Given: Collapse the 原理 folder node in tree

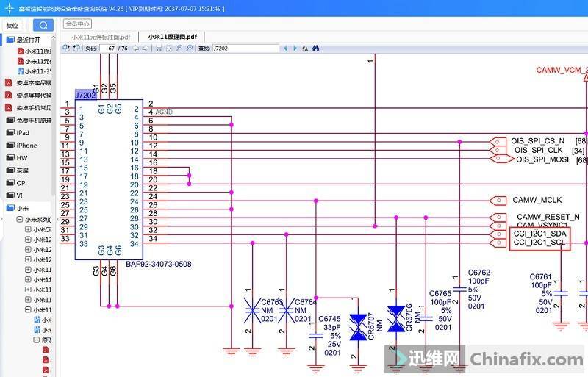Looking at the screenshot, I should coord(37,340).
